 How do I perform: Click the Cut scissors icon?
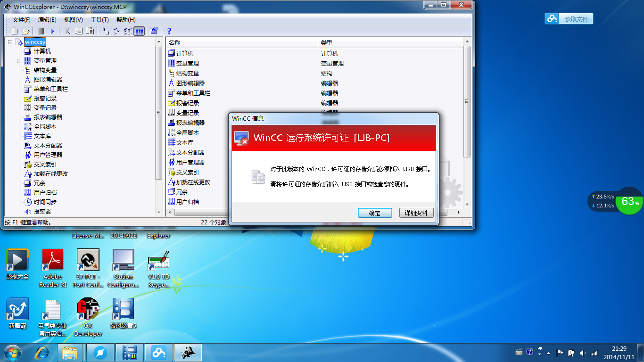(x=67, y=31)
